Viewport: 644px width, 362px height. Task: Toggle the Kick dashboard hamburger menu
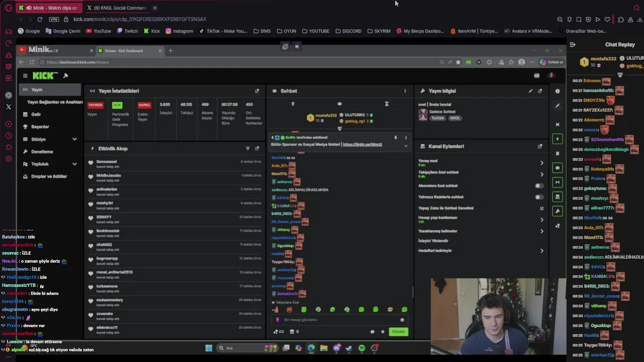point(25,75)
